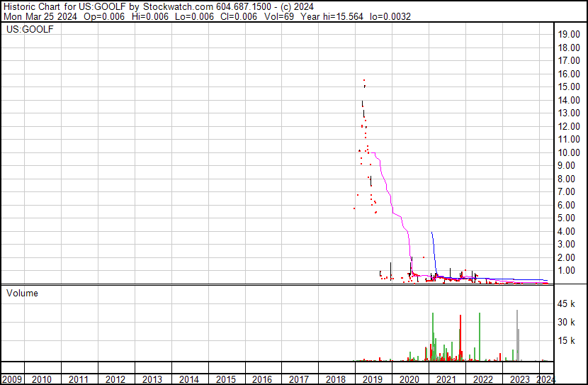The image size is (588, 385).
Task: Click the 1.00 price axis label
Action: [x=566, y=271]
